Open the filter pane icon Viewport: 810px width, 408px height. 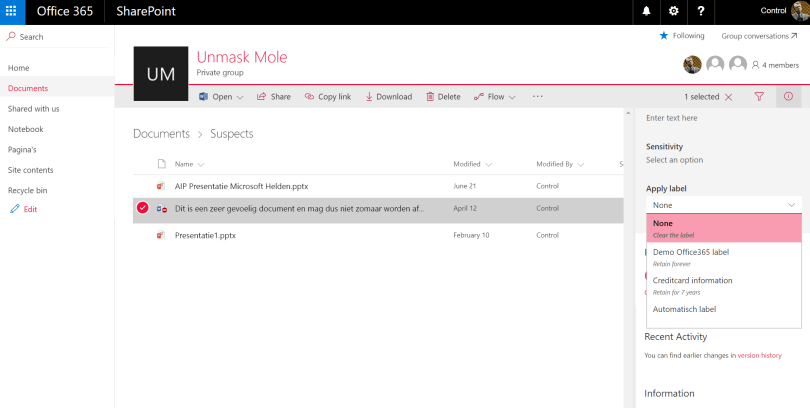click(759, 97)
